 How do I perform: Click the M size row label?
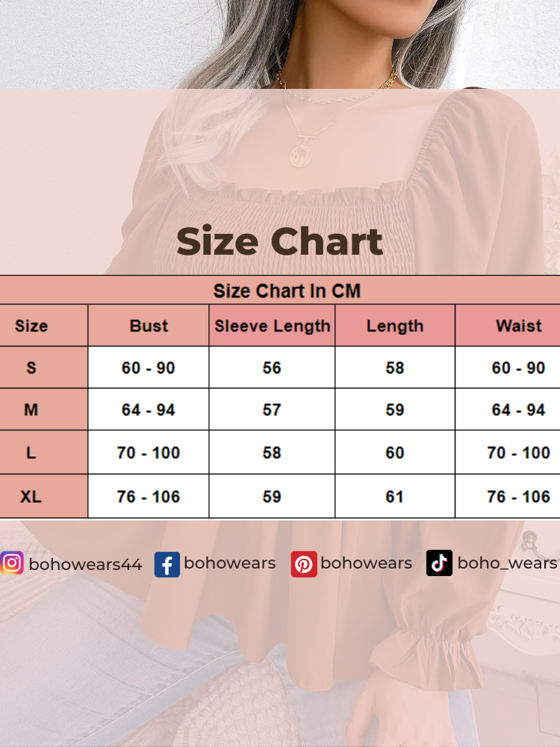point(31,410)
